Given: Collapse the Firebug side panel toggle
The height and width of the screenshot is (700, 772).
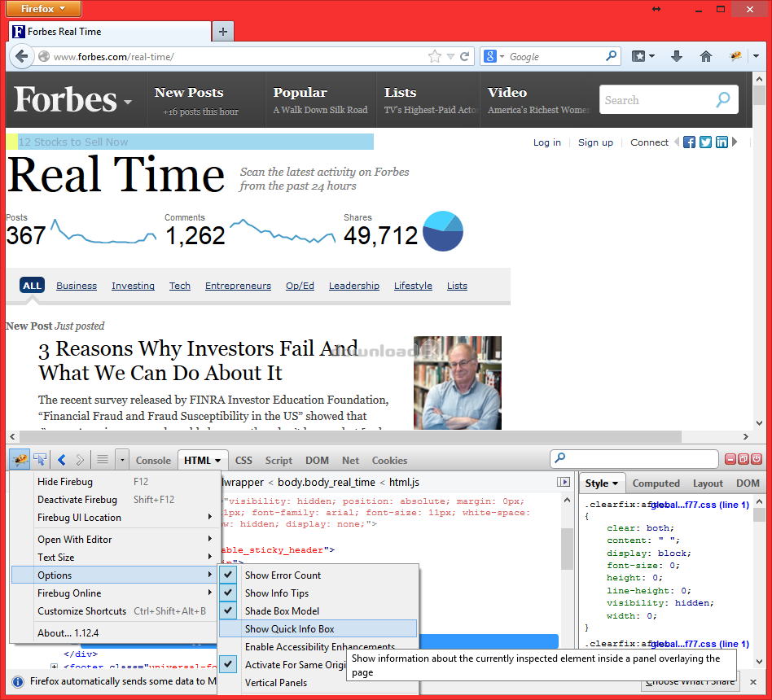Looking at the screenshot, I should [x=564, y=482].
